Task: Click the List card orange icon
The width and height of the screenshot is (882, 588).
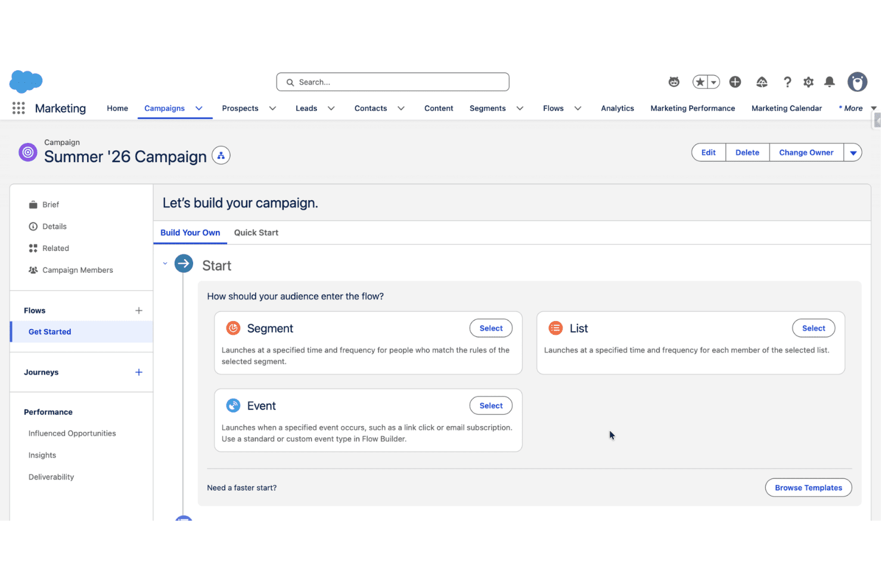Action: tap(555, 328)
